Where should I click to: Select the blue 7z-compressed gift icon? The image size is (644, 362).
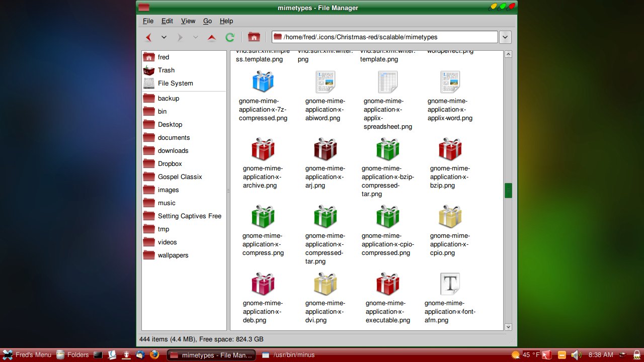263,81
